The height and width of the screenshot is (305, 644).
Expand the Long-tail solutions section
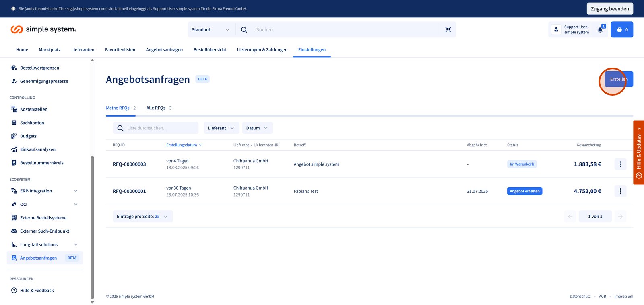pos(76,244)
